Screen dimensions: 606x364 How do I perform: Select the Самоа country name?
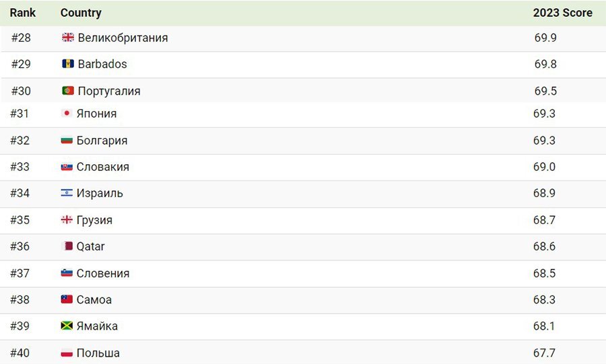point(94,299)
